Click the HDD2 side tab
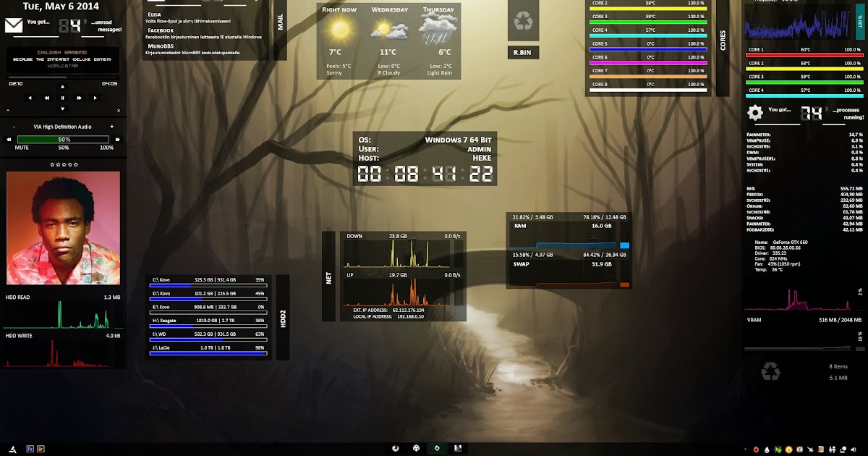868x456 pixels. tap(283, 317)
